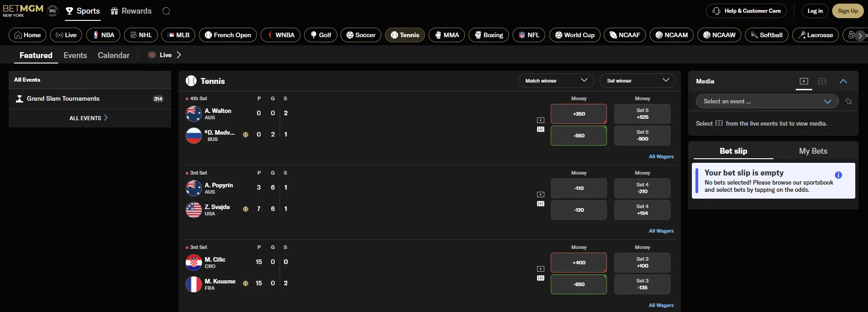Open Grand Slam Tournaments in All Events
Screen dimensions: 868x312
coord(90,98)
